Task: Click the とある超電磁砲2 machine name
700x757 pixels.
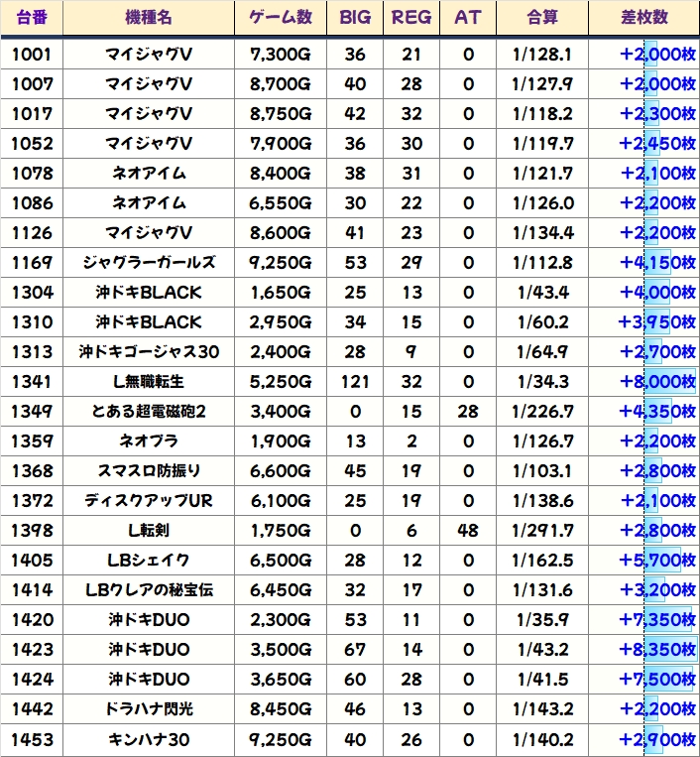Action: (148, 412)
